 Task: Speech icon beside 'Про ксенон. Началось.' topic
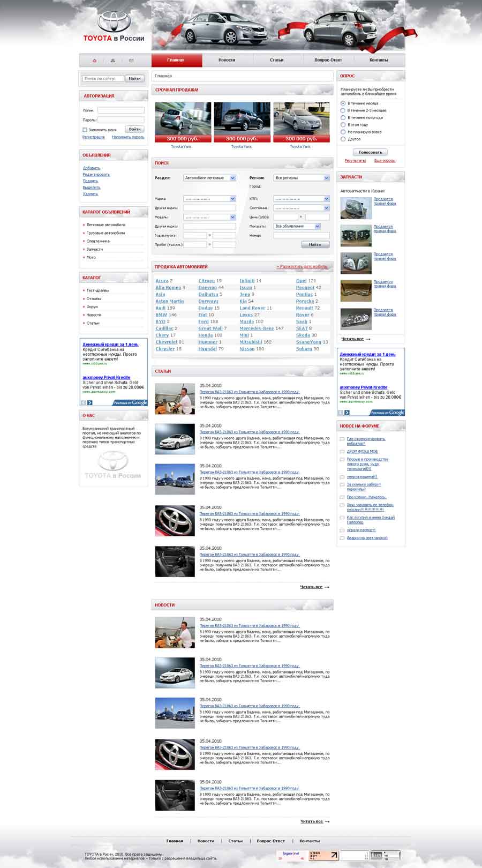[x=342, y=497]
